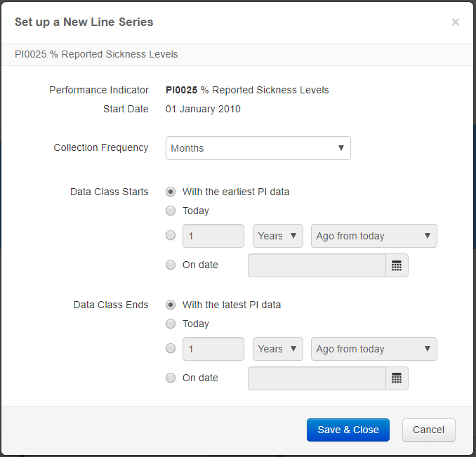Click the bold 'PI0025 % Reported Sickness Levels' indicator value
Screen dimensions: 476x457
247,90
